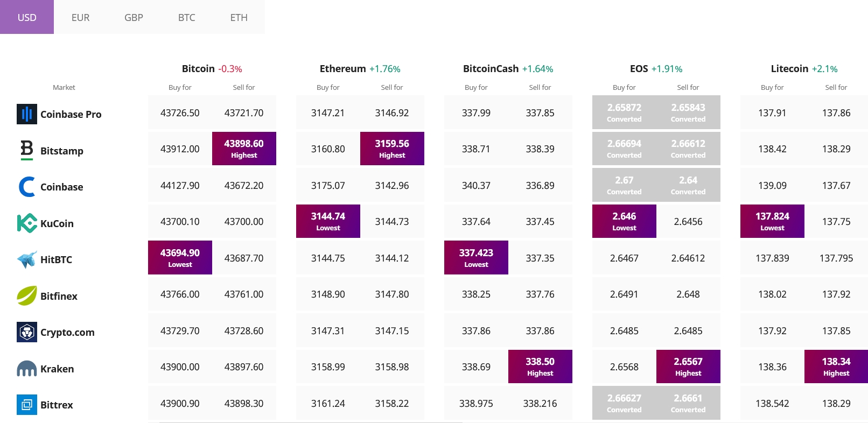
Task: Click the EOS column heading
Action: [x=639, y=68]
